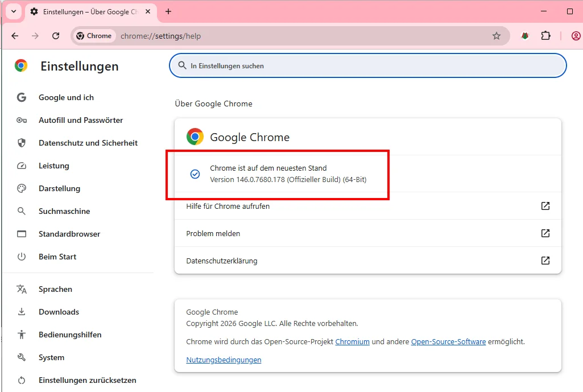Image resolution: width=583 pixels, height=392 pixels.
Task: Focus the In Einstellungen suchen field
Action: point(368,65)
